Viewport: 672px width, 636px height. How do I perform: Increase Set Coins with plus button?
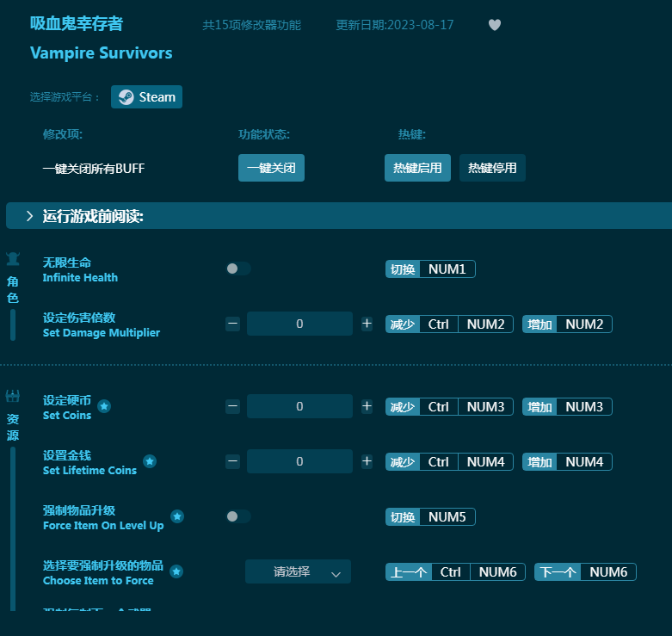367,406
